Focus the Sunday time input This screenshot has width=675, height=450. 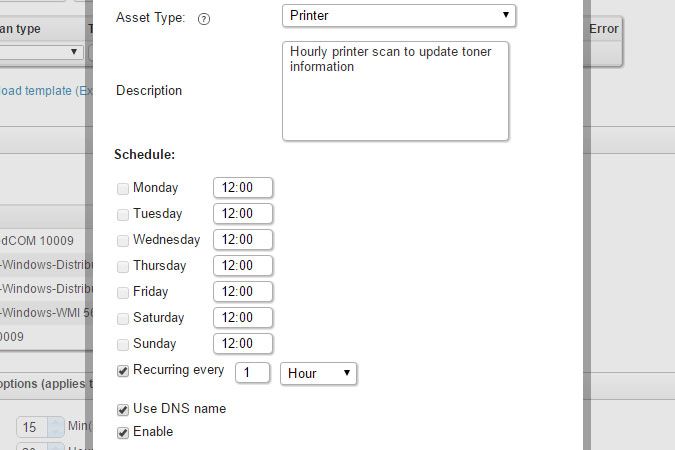243,344
